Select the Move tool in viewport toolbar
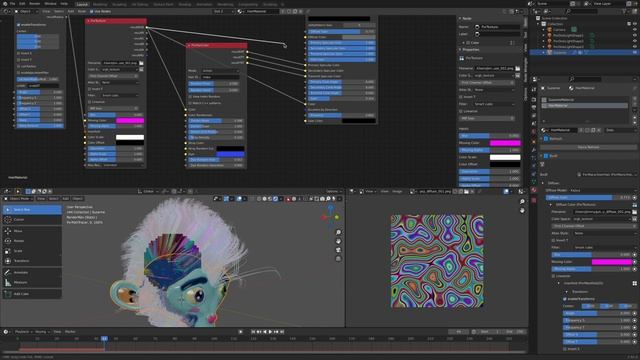Viewport: 640px width, 360px height. 32,231
